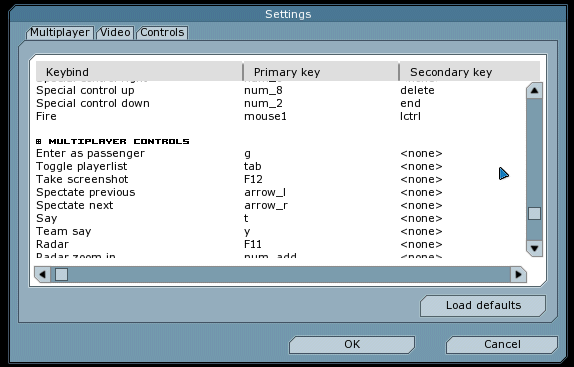Click primary key F12 for screenshot
The width and height of the screenshot is (574, 367).
point(253,179)
